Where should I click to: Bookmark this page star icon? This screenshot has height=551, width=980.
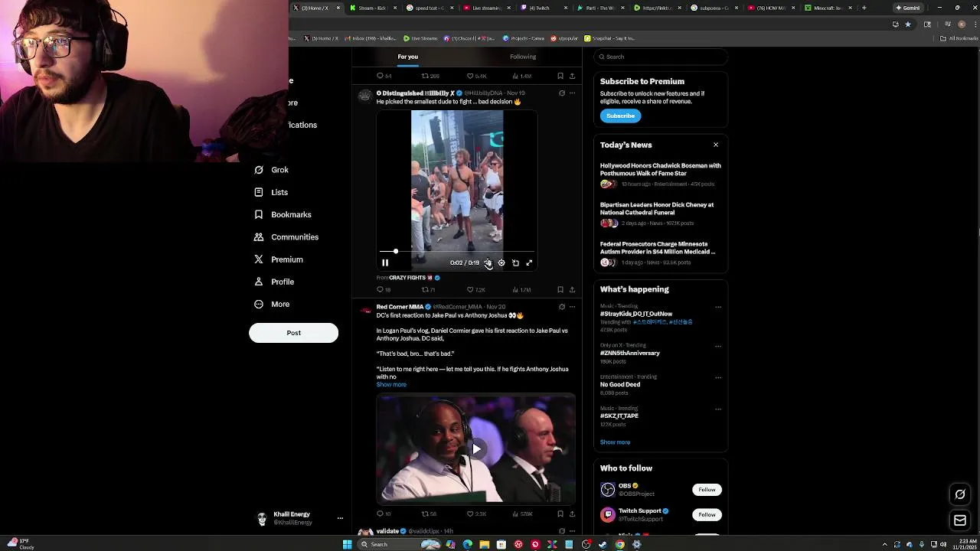click(908, 24)
